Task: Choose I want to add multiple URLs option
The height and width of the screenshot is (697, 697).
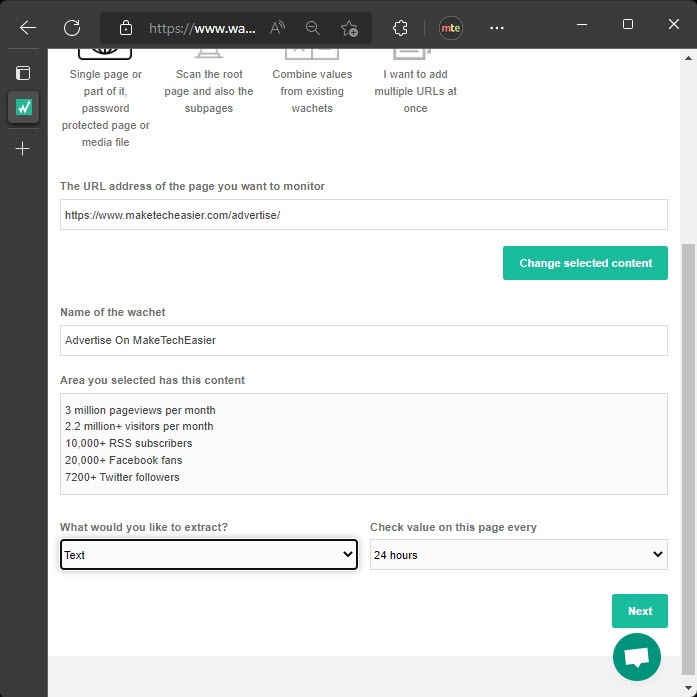Action: tap(416, 83)
